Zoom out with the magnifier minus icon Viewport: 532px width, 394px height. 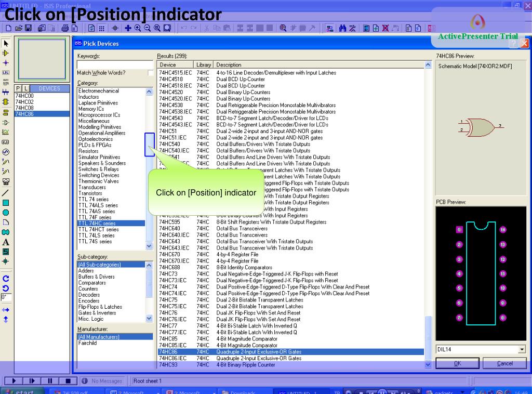click(147, 28)
